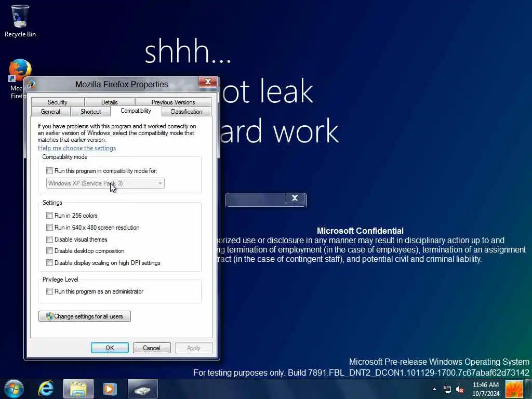This screenshot has height=399, width=532.
Task: Select the Compatibility tab
Action: (136, 111)
